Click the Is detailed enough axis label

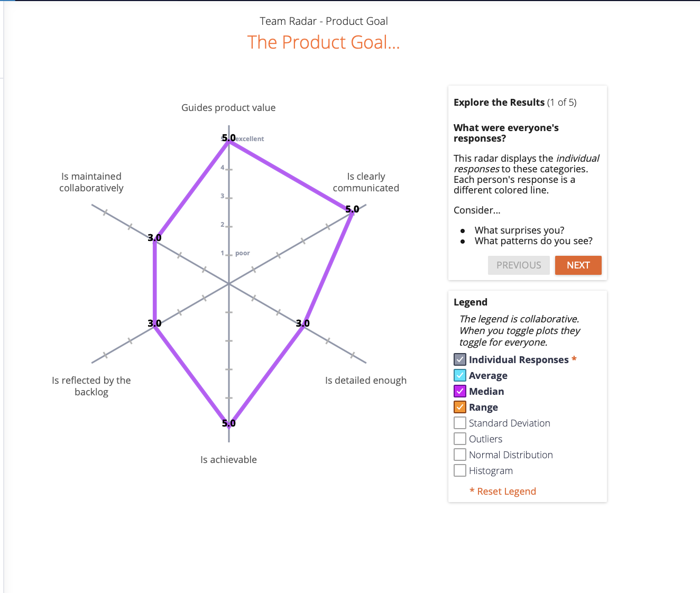tap(365, 380)
